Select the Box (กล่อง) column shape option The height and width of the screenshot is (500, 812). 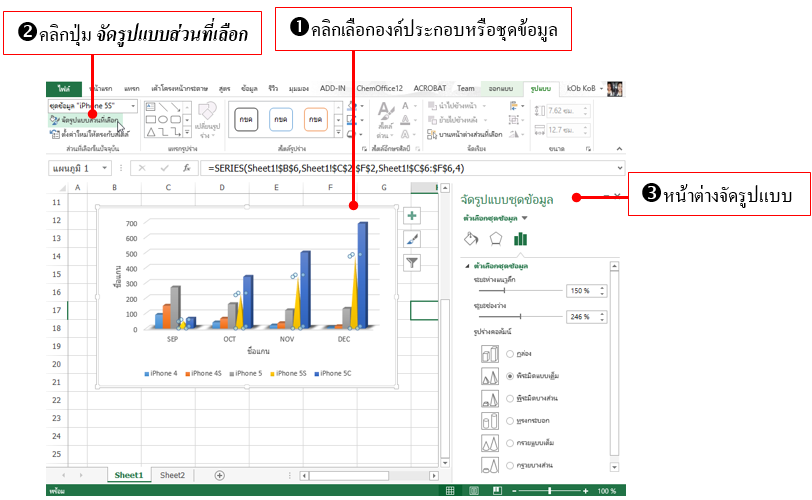coord(512,354)
